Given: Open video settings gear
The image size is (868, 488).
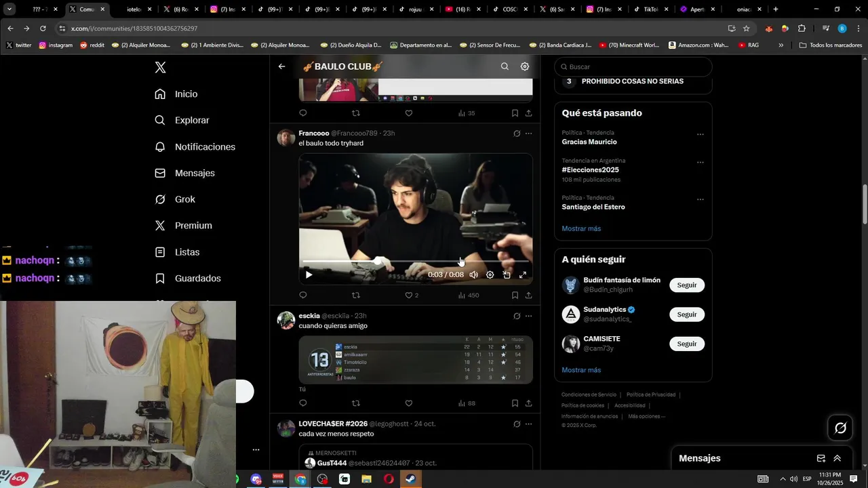Looking at the screenshot, I should pos(490,275).
